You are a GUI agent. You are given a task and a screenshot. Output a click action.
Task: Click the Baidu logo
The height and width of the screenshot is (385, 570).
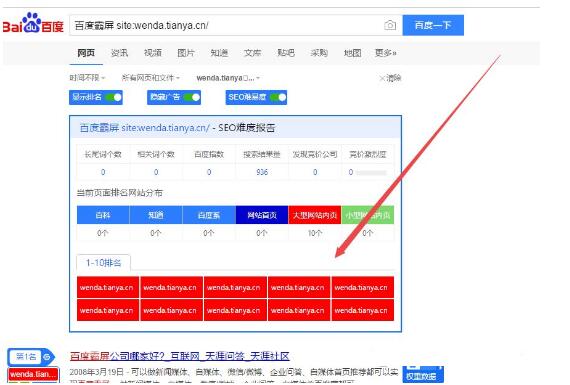coord(33,23)
